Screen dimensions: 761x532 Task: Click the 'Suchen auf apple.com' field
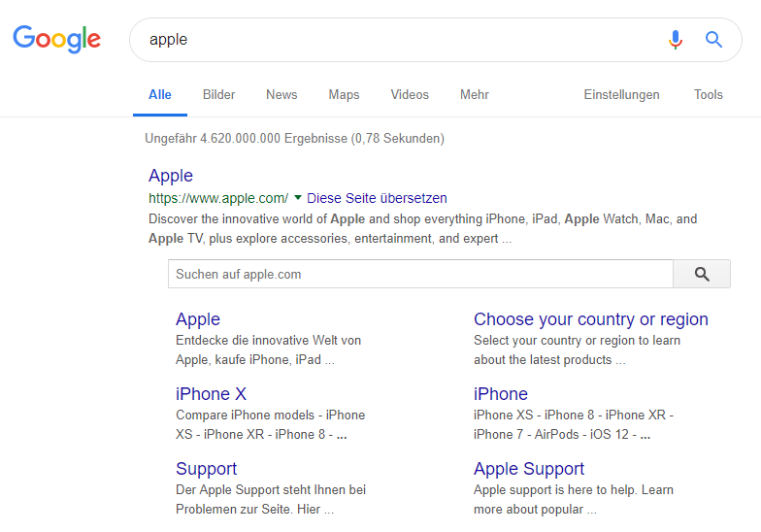420,274
